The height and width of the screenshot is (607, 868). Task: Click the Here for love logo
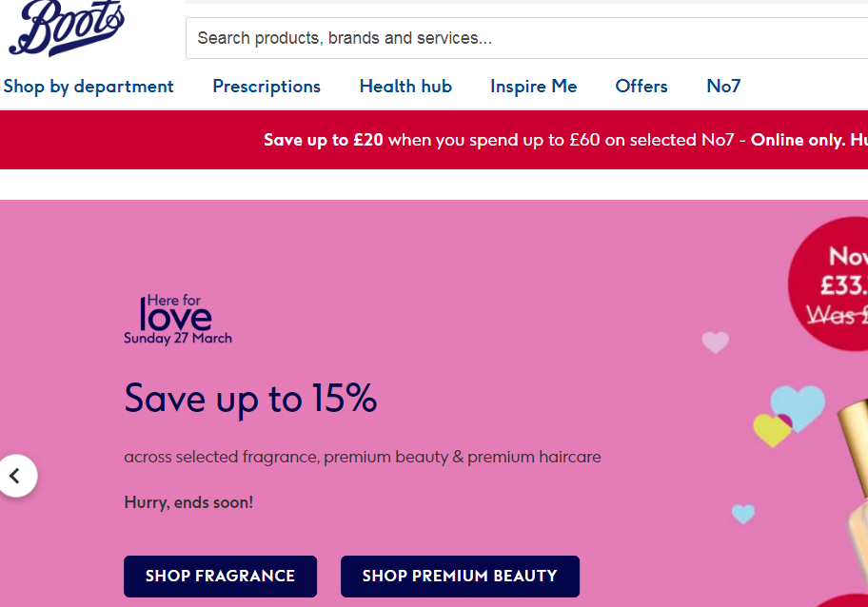pos(178,319)
